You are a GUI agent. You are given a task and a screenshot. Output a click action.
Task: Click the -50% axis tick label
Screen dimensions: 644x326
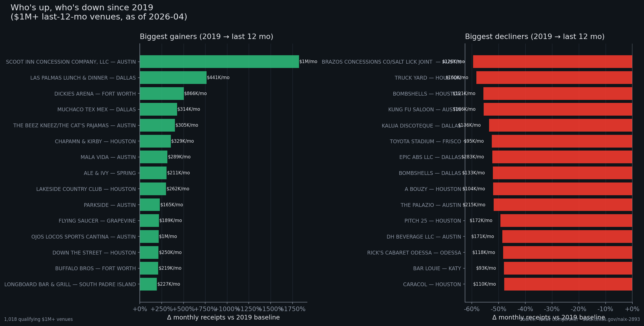point(498,309)
